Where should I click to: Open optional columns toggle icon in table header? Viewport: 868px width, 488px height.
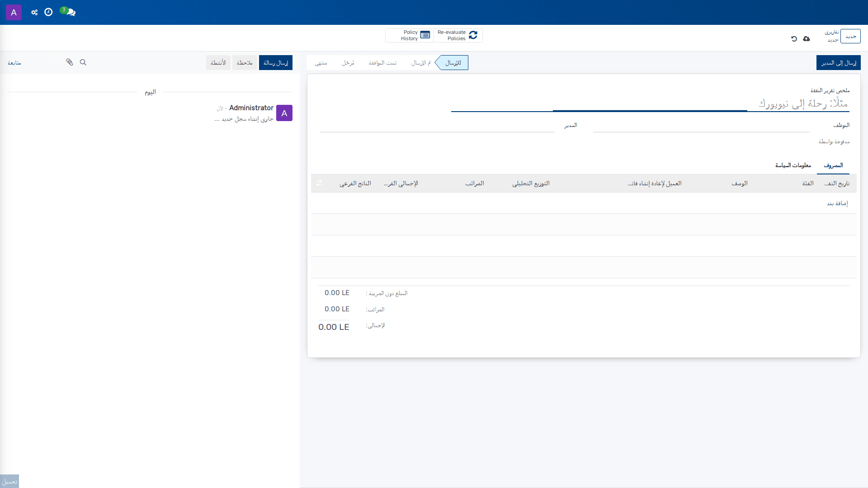319,183
